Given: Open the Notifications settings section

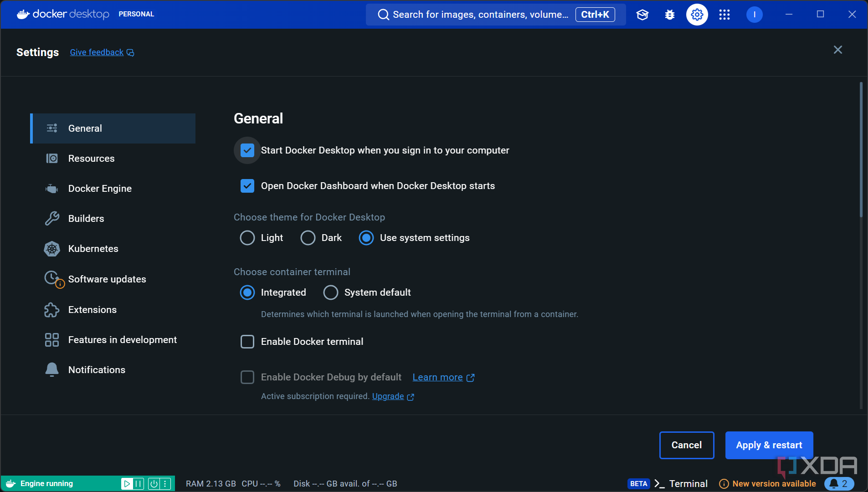Looking at the screenshot, I should click(x=113, y=370).
